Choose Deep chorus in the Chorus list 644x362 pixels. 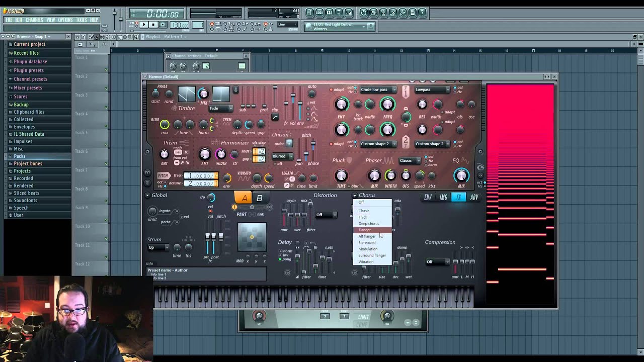click(372, 223)
